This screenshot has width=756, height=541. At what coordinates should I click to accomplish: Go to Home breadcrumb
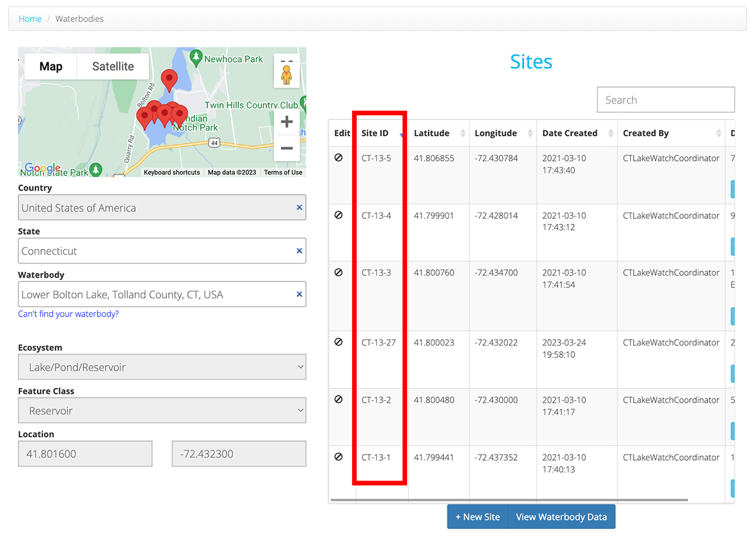[x=30, y=19]
